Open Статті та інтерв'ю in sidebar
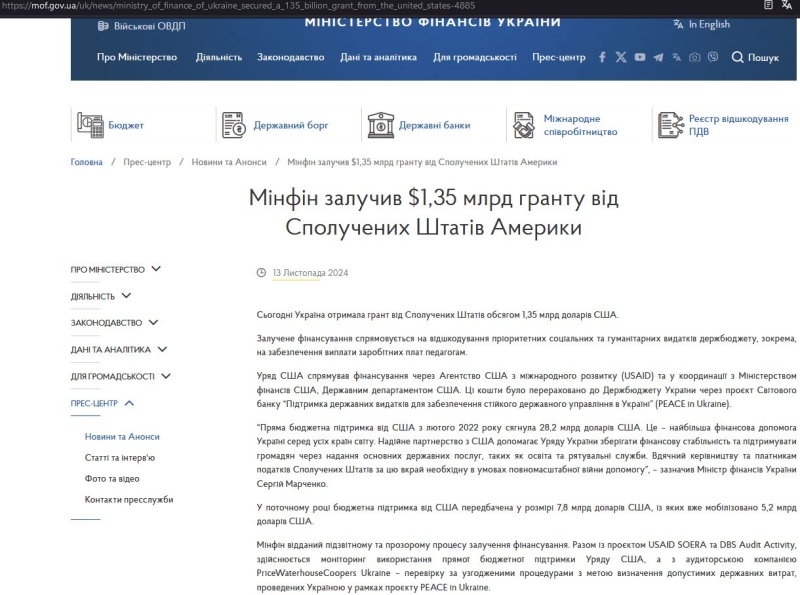This screenshot has width=800, height=595. (120, 458)
